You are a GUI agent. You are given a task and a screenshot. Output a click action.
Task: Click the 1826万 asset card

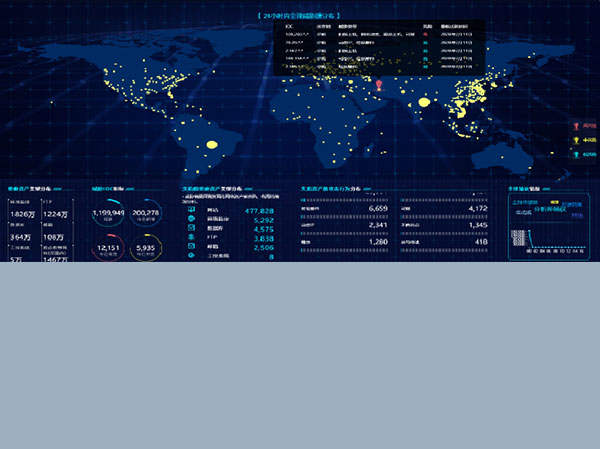click(22, 214)
